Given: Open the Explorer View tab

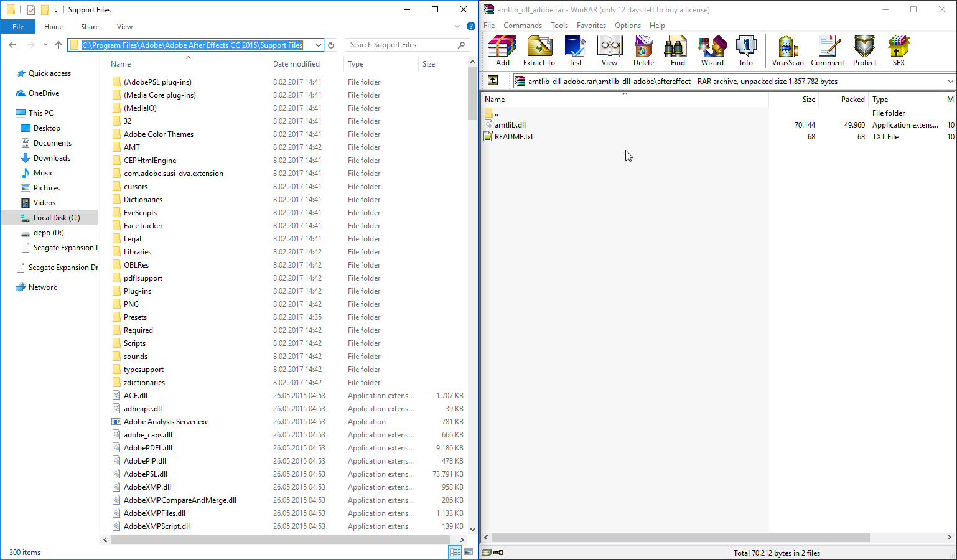Looking at the screenshot, I should [x=124, y=27].
